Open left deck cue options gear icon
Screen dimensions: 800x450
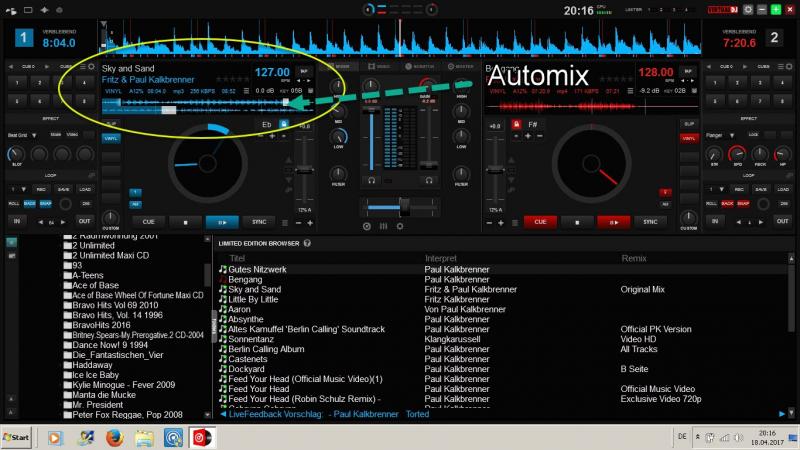(x=91, y=67)
